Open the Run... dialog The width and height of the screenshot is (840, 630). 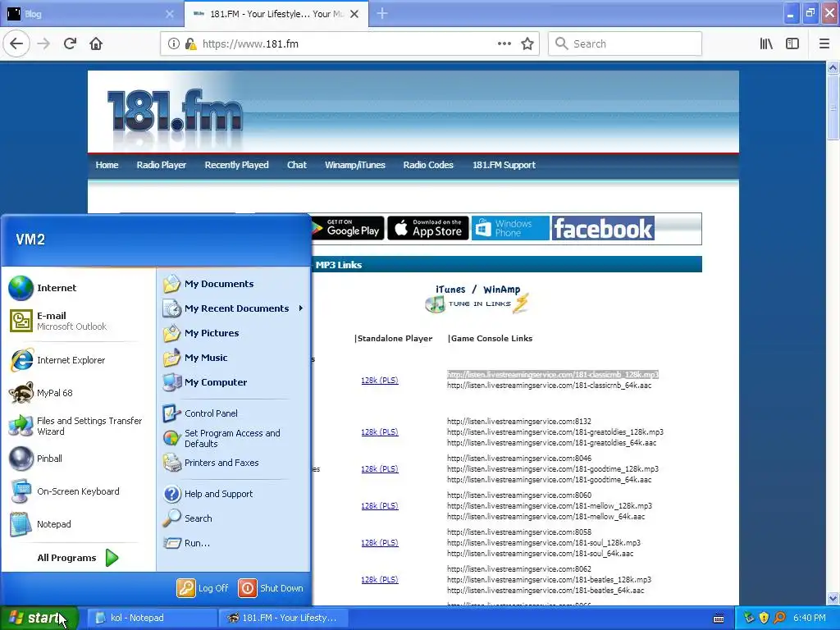coord(234,543)
